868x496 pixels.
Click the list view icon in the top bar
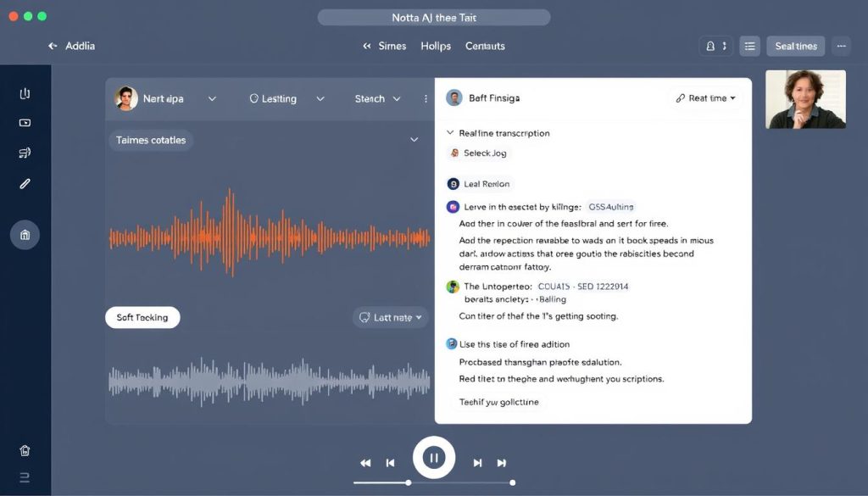pos(749,47)
